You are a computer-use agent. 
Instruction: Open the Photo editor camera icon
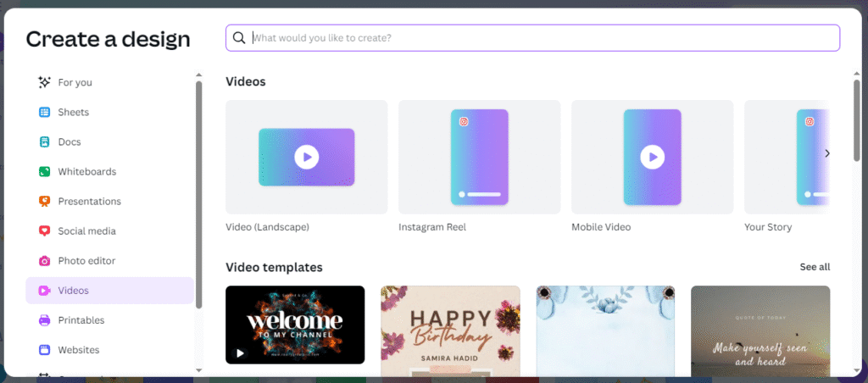[x=45, y=261]
